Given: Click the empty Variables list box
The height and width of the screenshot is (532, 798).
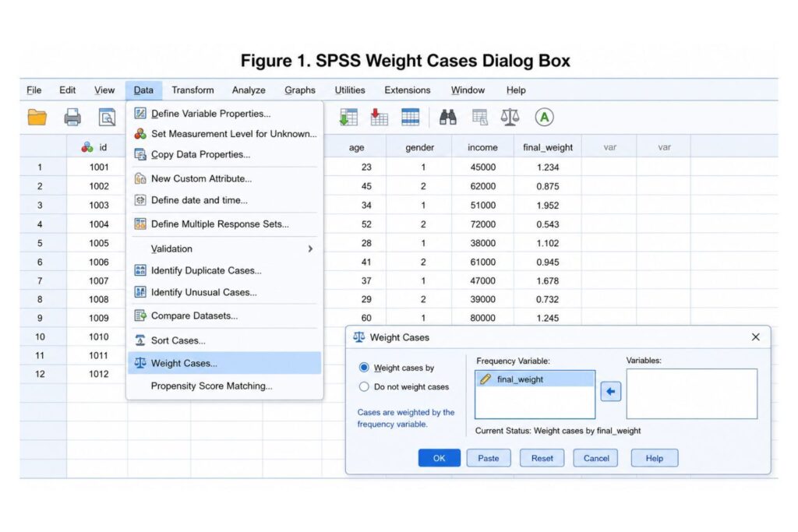Looking at the screenshot, I should pyautogui.click(x=692, y=393).
